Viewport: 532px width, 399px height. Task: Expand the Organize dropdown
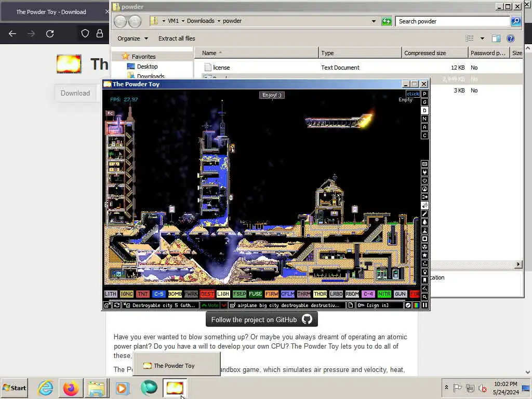[132, 38]
